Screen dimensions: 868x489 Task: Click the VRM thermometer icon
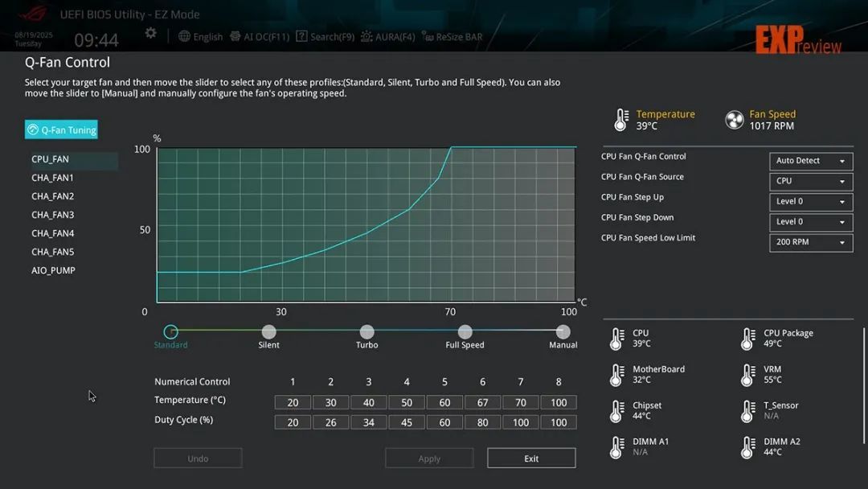click(748, 375)
